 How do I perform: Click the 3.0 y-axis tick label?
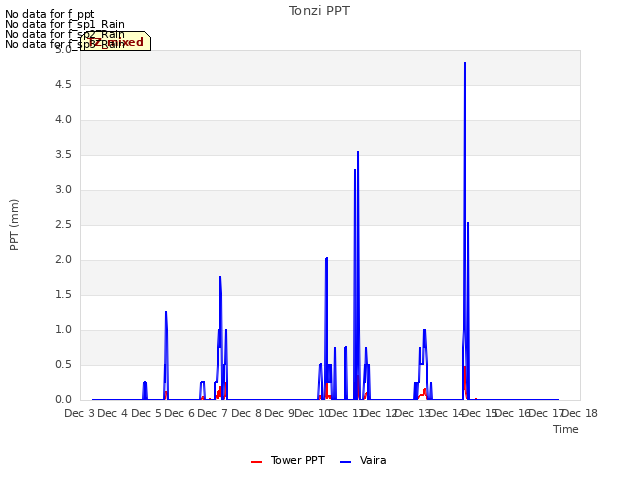click(x=63, y=189)
